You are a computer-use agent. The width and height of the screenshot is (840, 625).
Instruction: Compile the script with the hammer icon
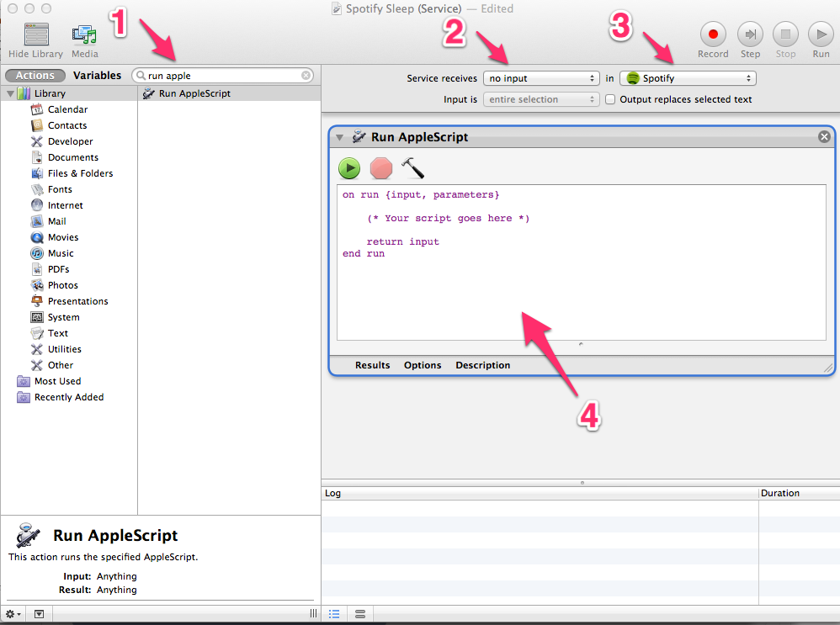point(412,168)
